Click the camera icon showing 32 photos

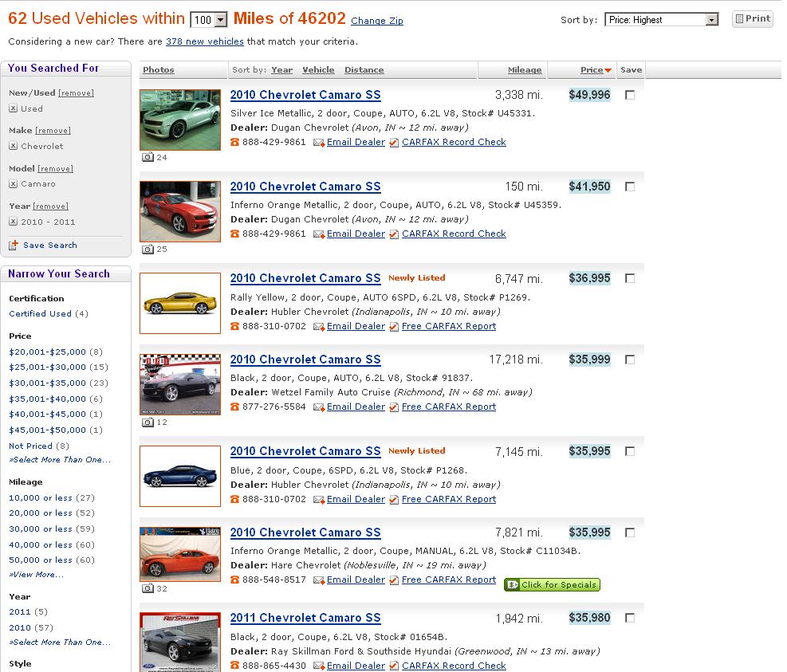(x=148, y=588)
